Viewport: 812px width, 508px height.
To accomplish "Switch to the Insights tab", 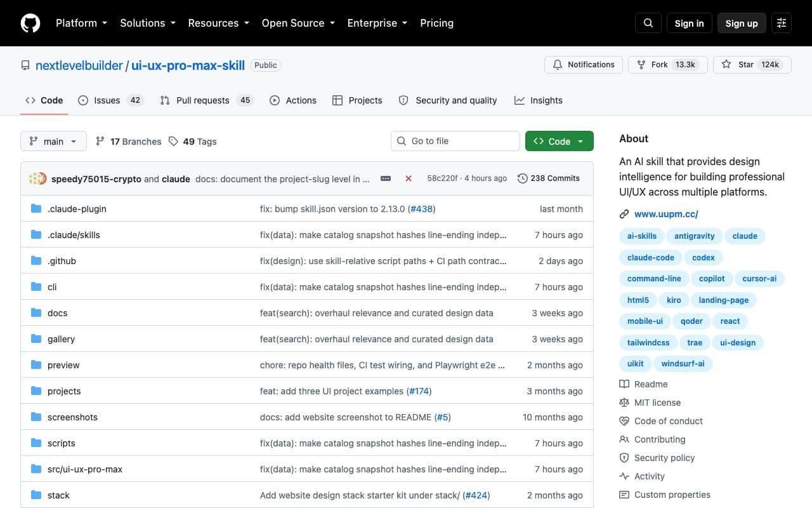I will (539, 100).
